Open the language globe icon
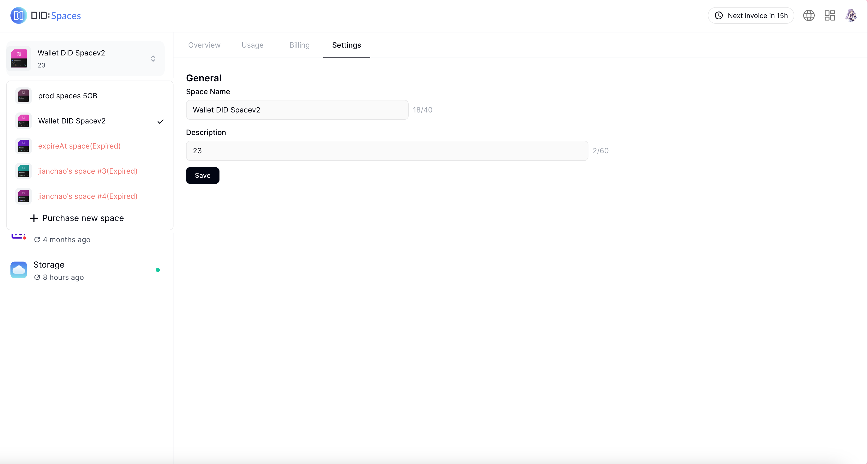868x464 pixels. coord(809,15)
